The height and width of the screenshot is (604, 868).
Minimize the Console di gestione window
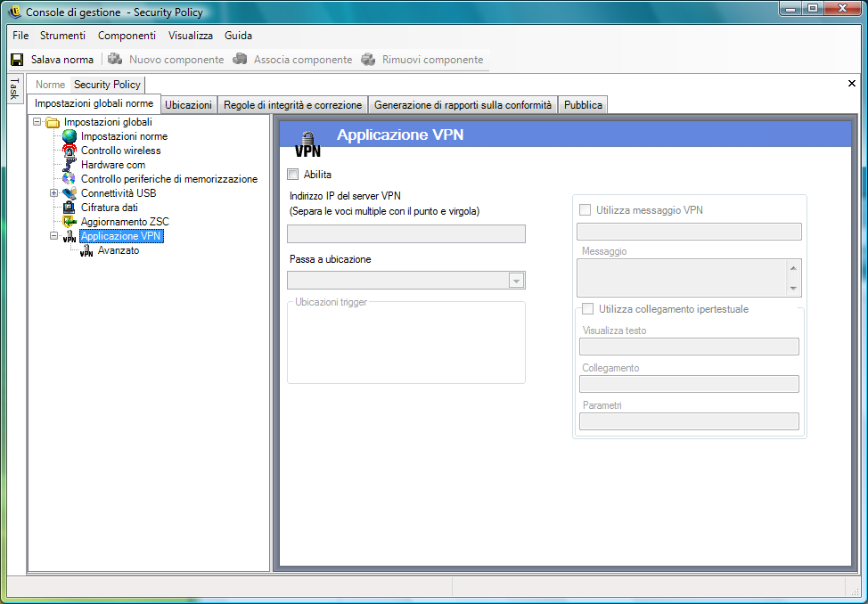click(x=791, y=8)
